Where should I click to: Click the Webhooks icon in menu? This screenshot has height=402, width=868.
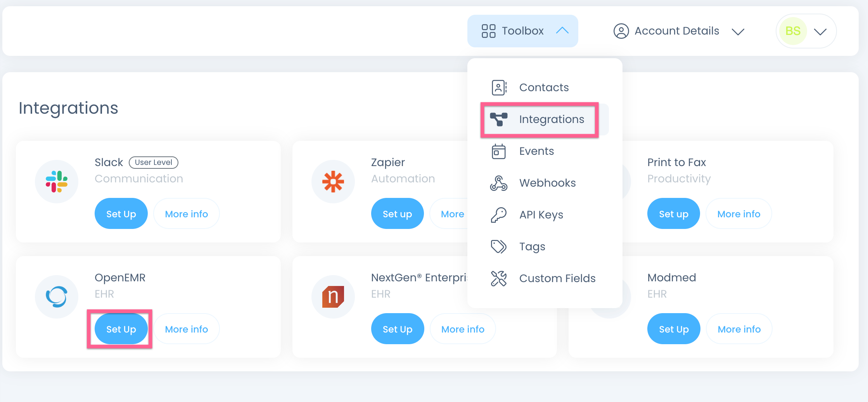pyautogui.click(x=498, y=183)
